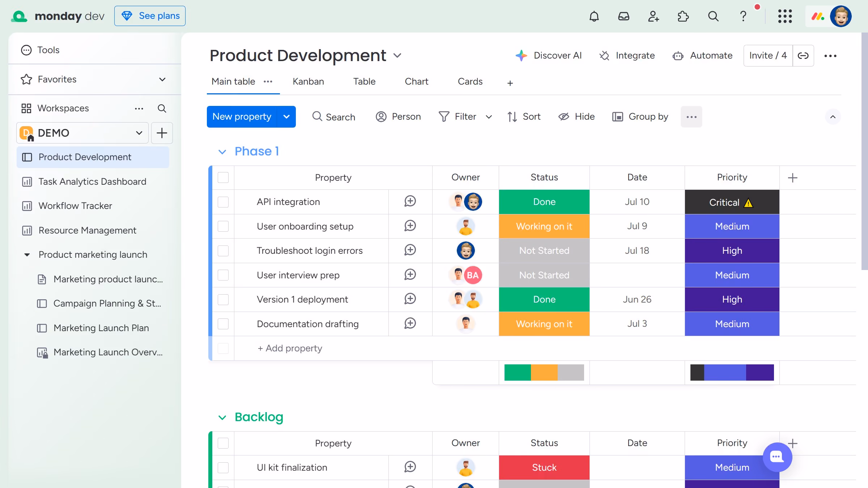The height and width of the screenshot is (488, 868).
Task: Open Main table tab options dots
Action: tap(268, 82)
